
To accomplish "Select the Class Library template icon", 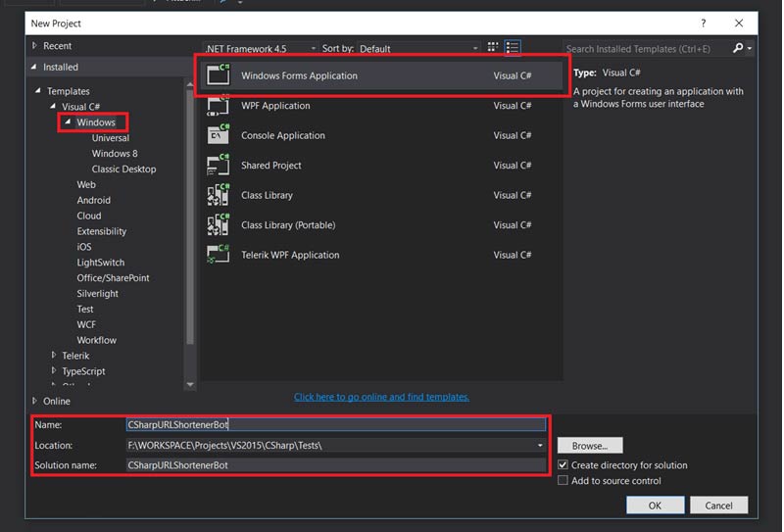I will click(x=219, y=196).
